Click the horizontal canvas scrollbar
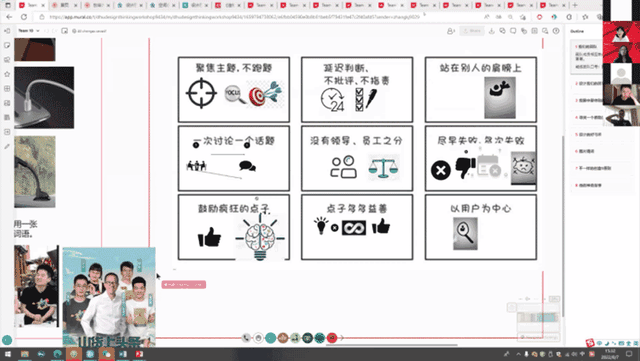 pos(391,345)
